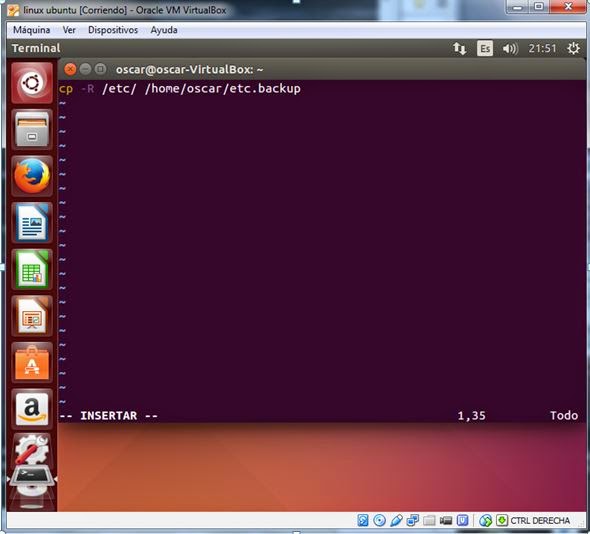Viewport: 590px width, 534px height.
Task: Click the VirtualBox title bar app icon
Action: click(x=13, y=10)
